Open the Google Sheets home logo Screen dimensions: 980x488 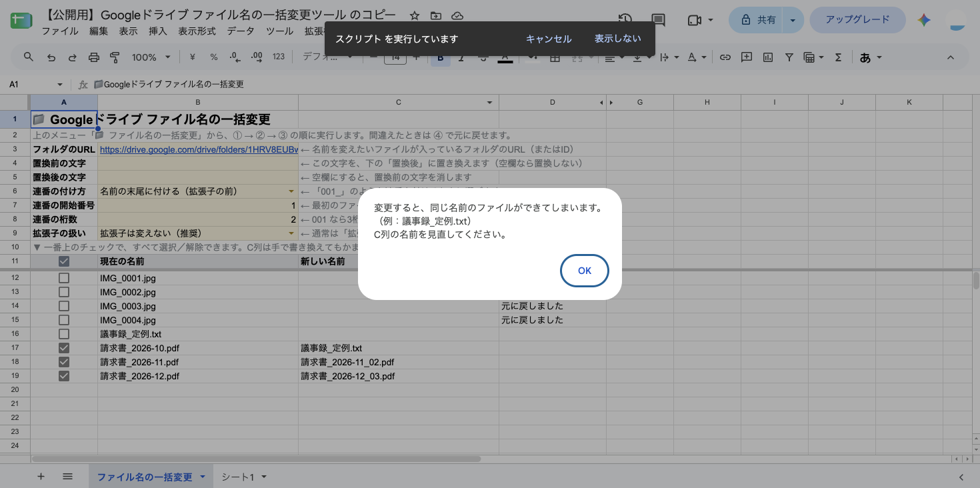pos(20,20)
